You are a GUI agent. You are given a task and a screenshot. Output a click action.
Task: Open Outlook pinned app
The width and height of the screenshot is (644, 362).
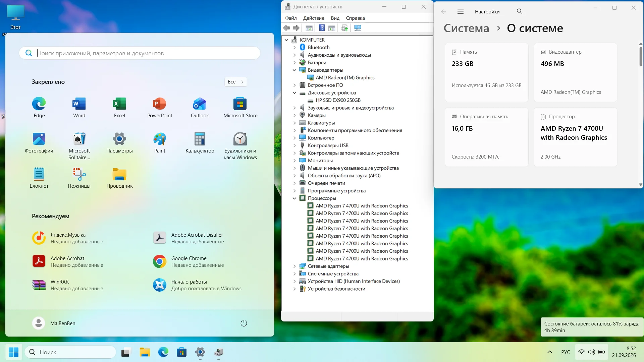[x=200, y=108]
